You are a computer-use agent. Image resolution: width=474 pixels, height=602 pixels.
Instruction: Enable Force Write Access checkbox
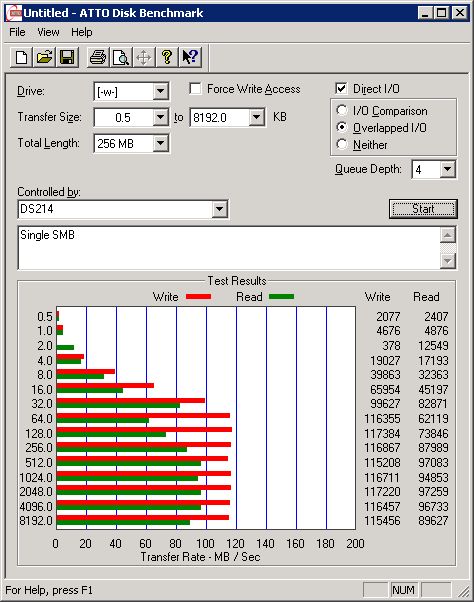point(195,89)
